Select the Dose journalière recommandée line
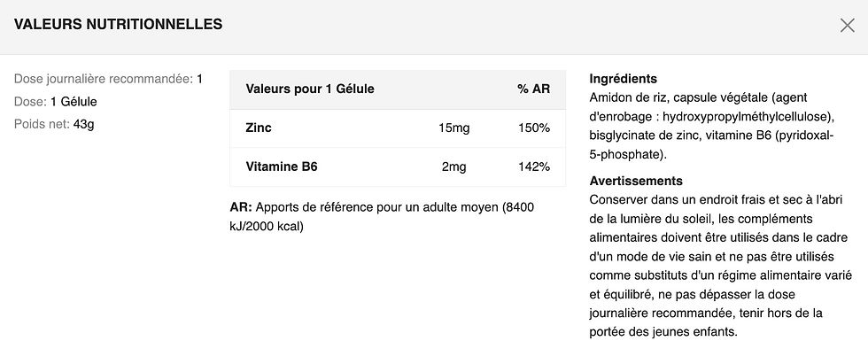The width and height of the screenshot is (868, 364). (108, 79)
